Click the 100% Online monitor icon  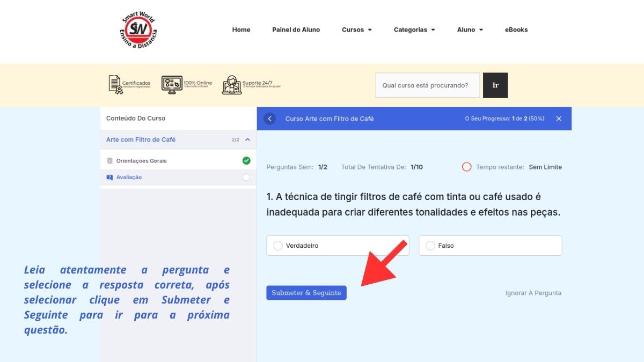172,85
